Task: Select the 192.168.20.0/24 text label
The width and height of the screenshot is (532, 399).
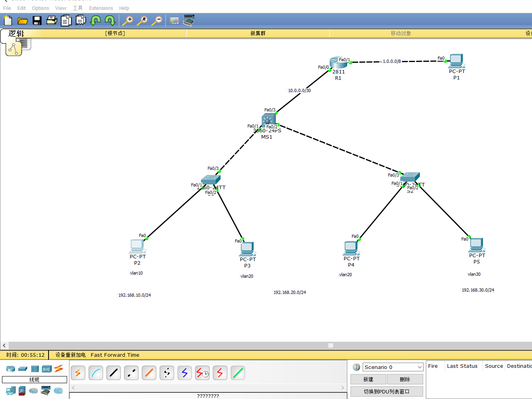Action: click(290, 292)
